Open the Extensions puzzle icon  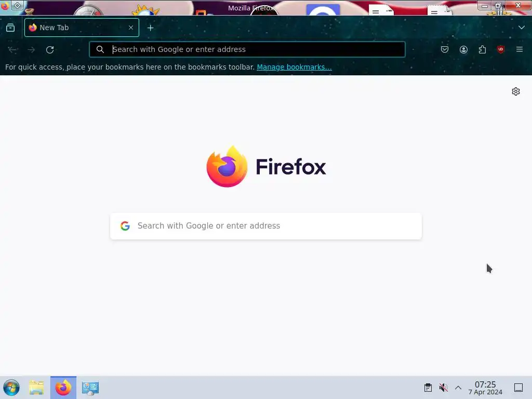[482, 49]
